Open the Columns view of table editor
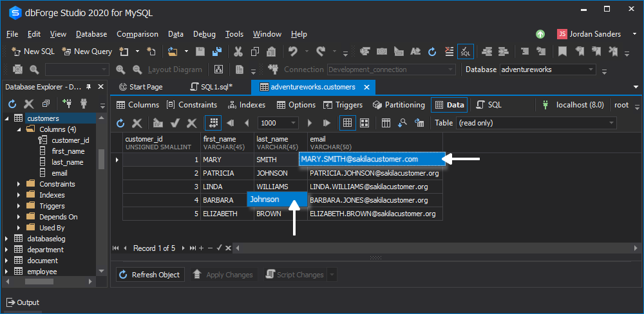The height and width of the screenshot is (314, 644). pos(138,105)
